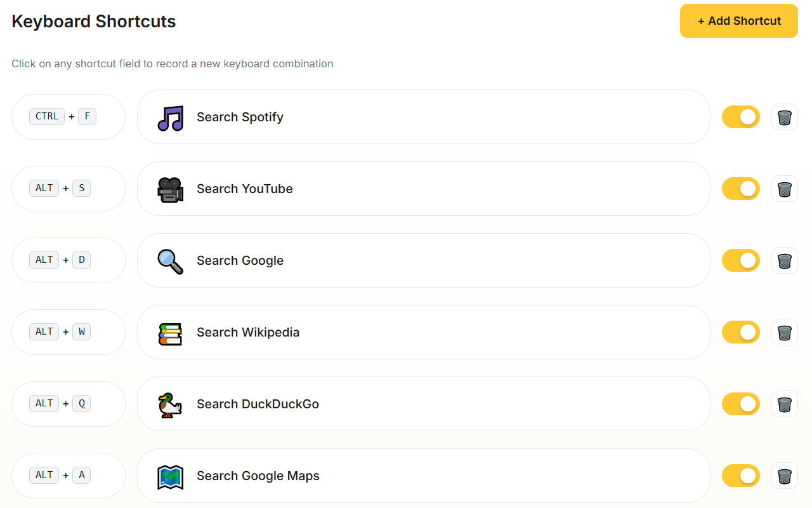Click the Keyboard Shortcuts heading

[x=94, y=21]
